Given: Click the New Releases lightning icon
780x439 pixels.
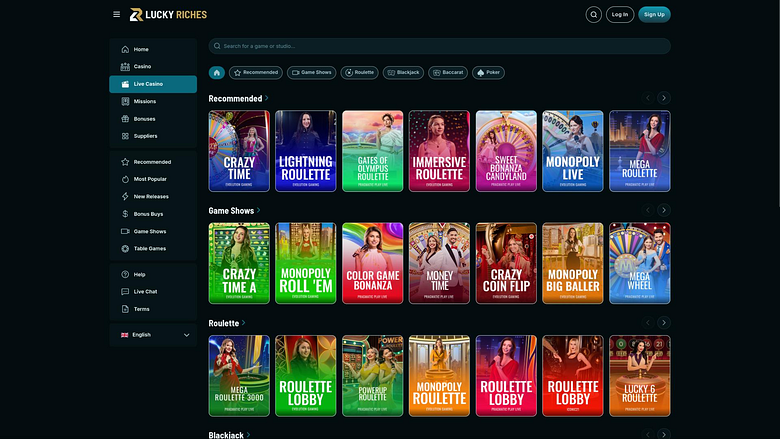Looking at the screenshot, I should point(125,196).
